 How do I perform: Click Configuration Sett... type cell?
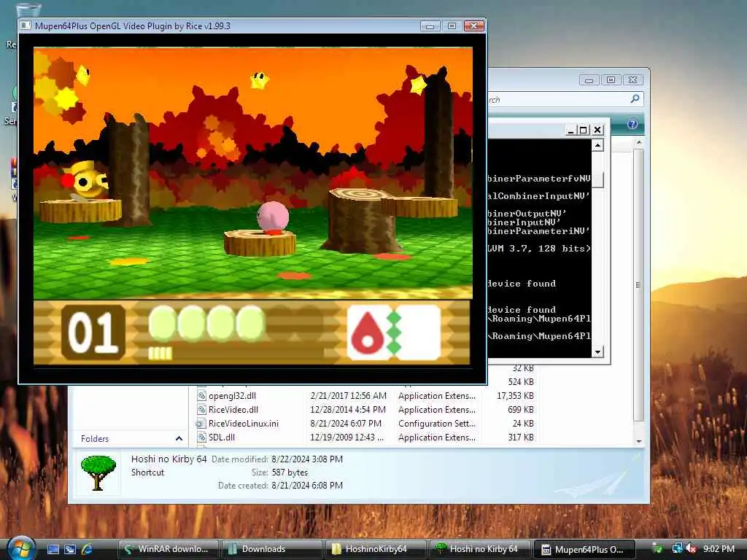(437, 424)
